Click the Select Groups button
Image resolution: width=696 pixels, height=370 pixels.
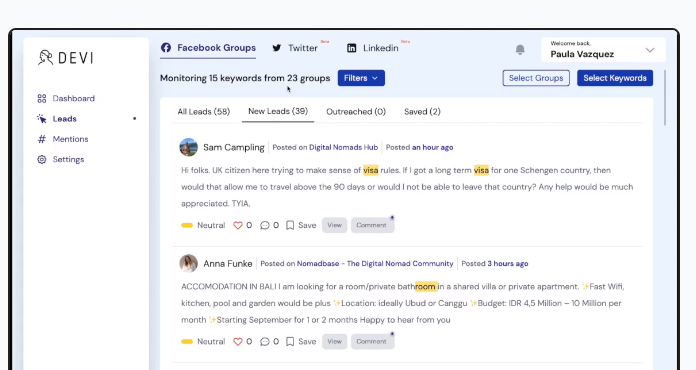point(536,78)
